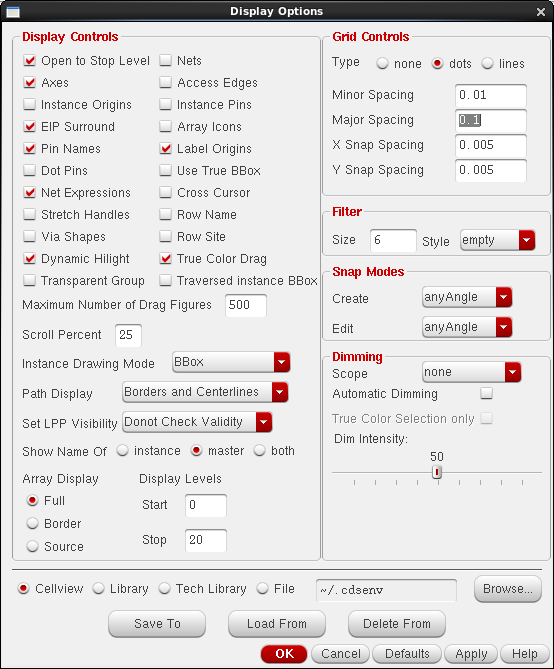The height and width of the screenshot is (669, 554).
Task: Click the Browse... button
Action: pos(507,589)
